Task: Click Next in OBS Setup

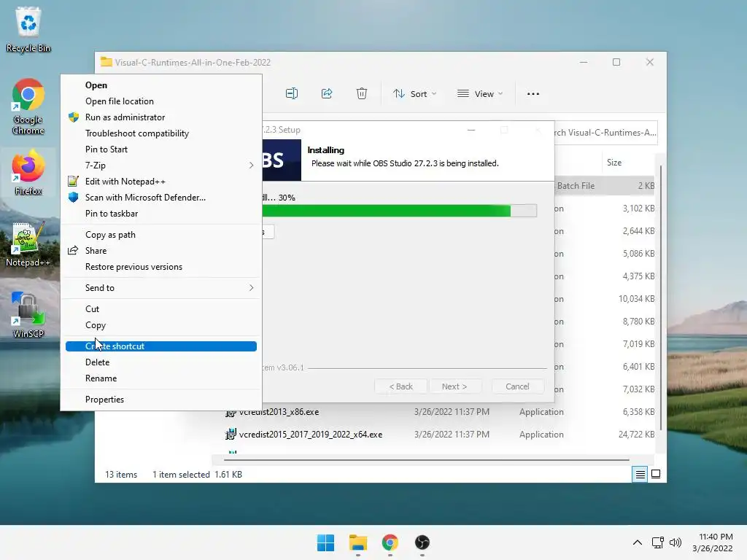Action: click(454, 386)
